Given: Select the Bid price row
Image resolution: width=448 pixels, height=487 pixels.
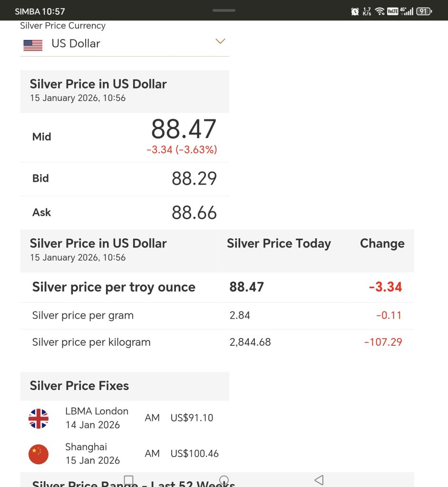Looking at the screenshot, I should [x=125, y=179].
